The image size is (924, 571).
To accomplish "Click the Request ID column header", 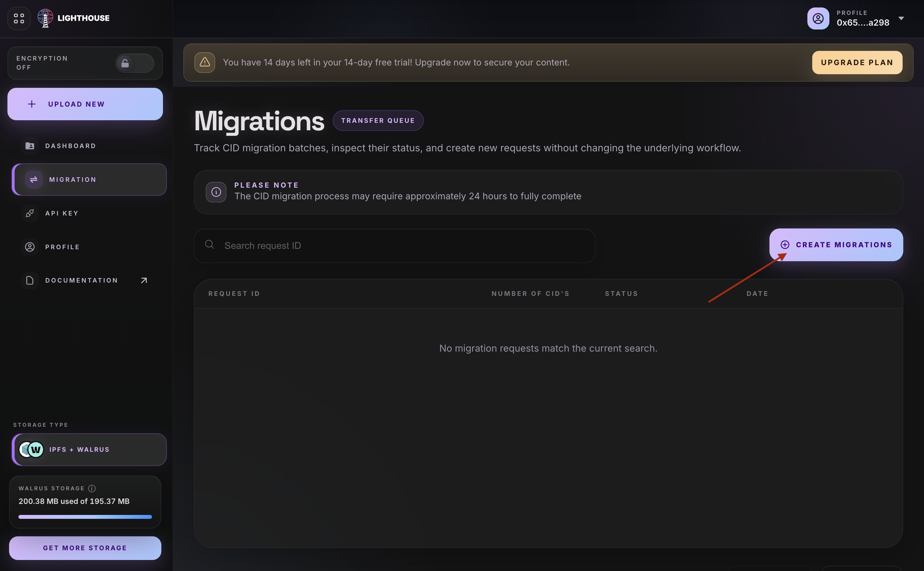I will click(234, 293).
